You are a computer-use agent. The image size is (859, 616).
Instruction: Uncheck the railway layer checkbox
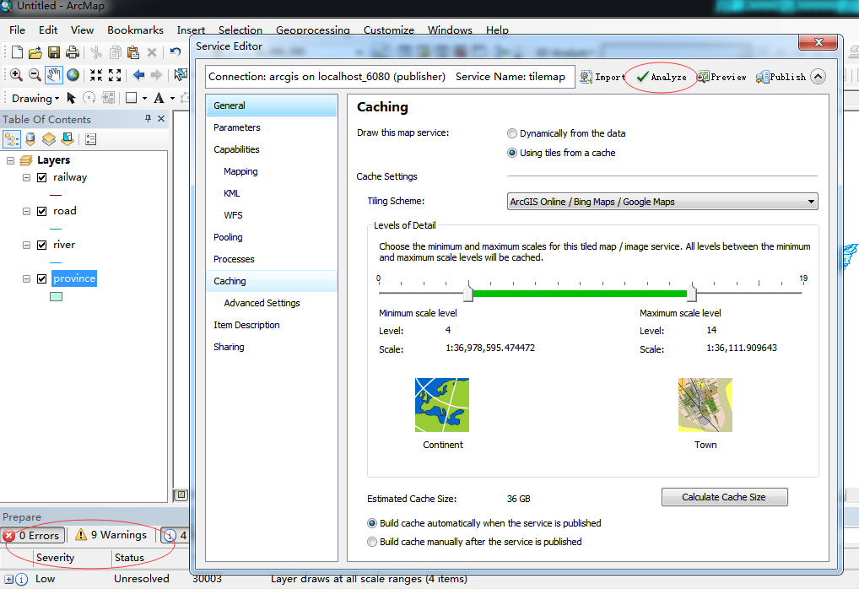[x=41, y=177]
